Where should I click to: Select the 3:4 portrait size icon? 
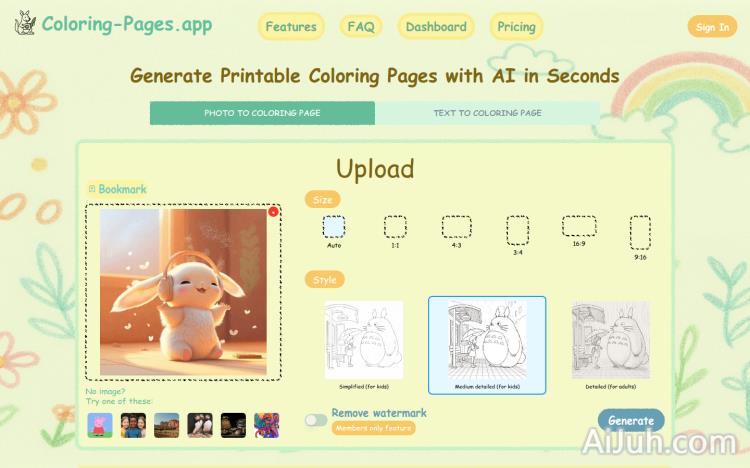coord(518,230)
